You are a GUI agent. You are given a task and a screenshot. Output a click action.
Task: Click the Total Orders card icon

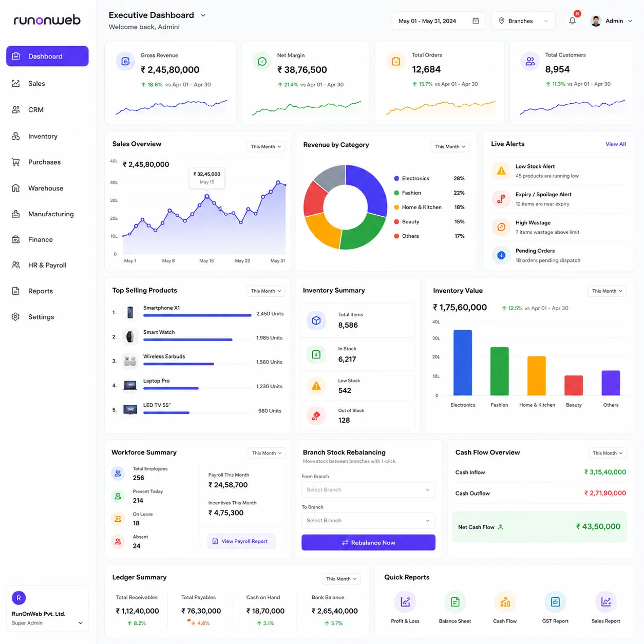pos(396,62)
